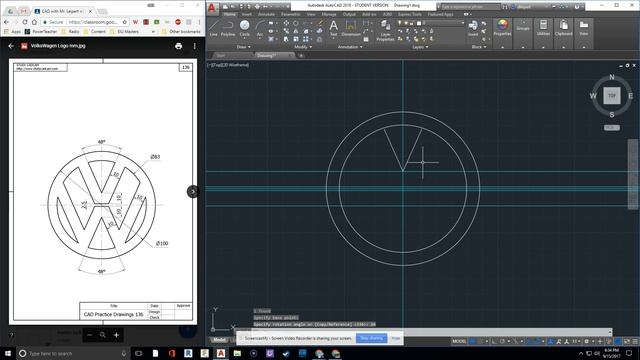The height and width of the screenshot is (360, 640).
Task: Click the N compass direction on ViewCube
Action: [611, 77]
